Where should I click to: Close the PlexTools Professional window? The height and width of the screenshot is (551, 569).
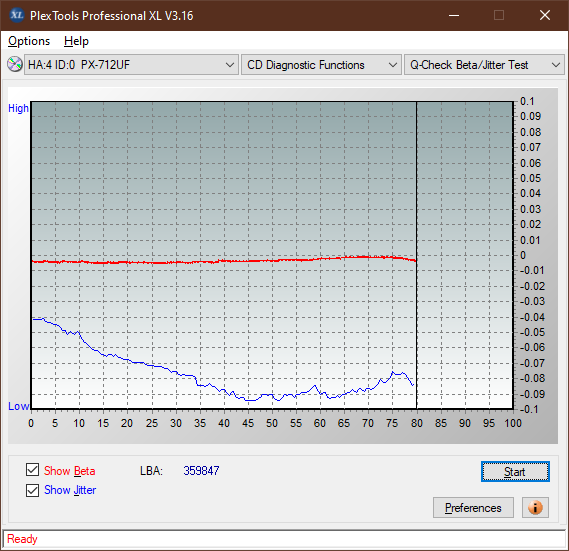coord(545,15)
